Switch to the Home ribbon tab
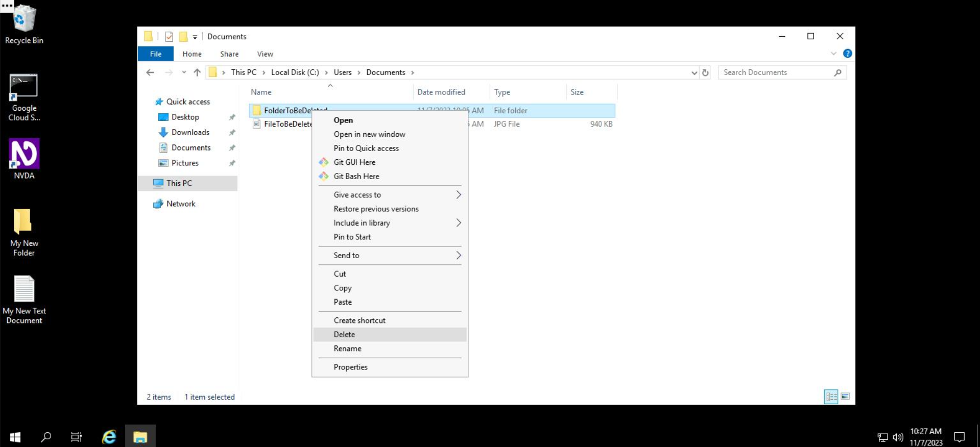980x447 pixels. 192,54
